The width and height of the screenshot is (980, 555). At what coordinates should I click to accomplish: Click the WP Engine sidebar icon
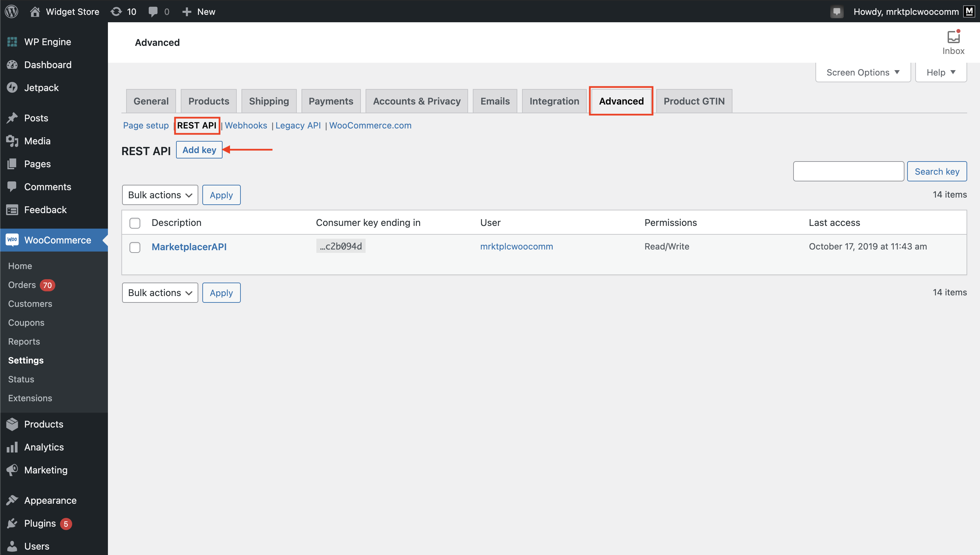coord(12,42)
